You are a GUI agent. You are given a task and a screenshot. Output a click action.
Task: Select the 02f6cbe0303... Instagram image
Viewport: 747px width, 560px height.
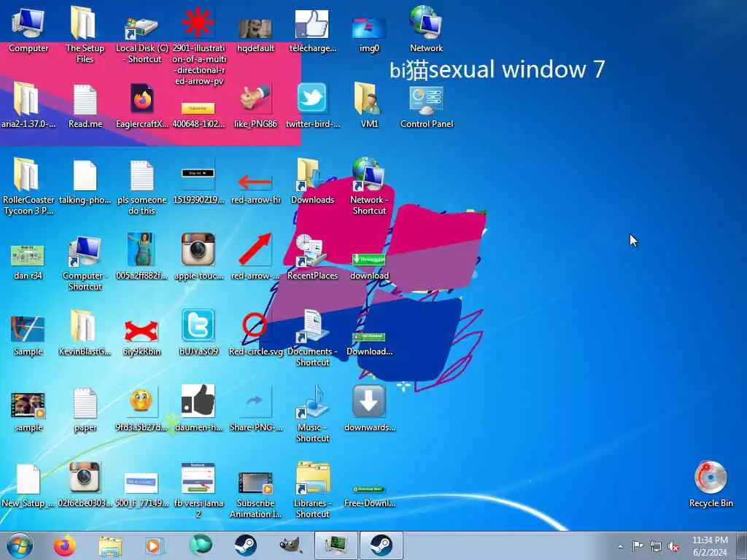point(85,485)
